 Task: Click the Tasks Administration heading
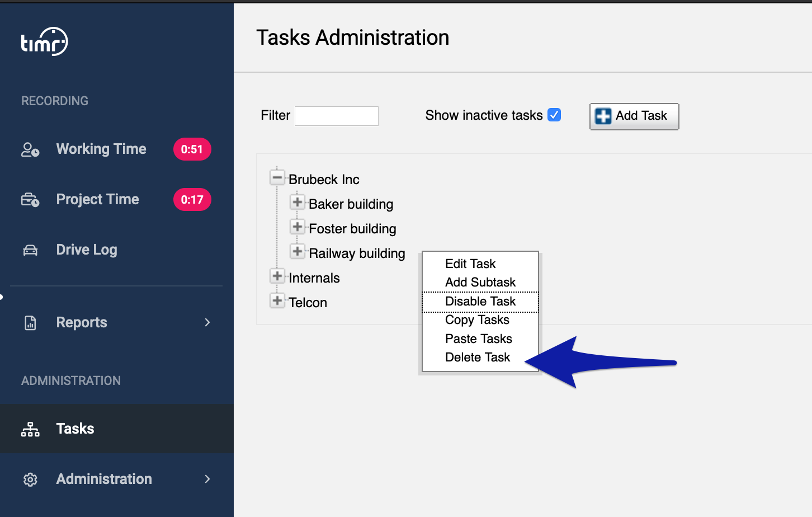coord(353,37)
